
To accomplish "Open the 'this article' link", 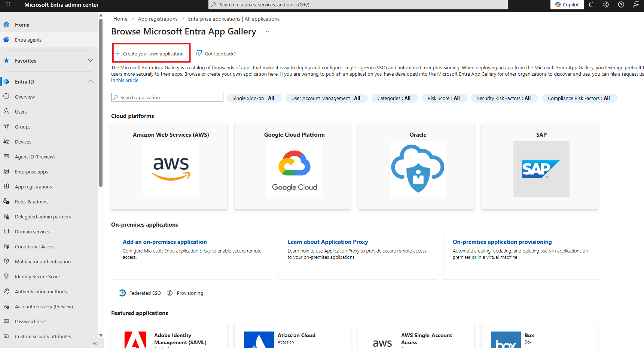I will pos(127,81).
